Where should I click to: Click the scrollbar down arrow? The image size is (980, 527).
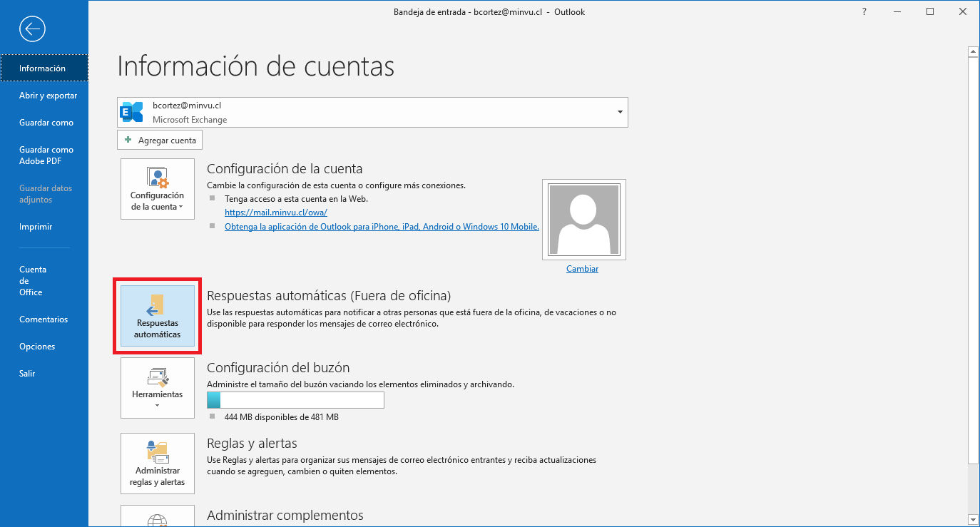972,518
